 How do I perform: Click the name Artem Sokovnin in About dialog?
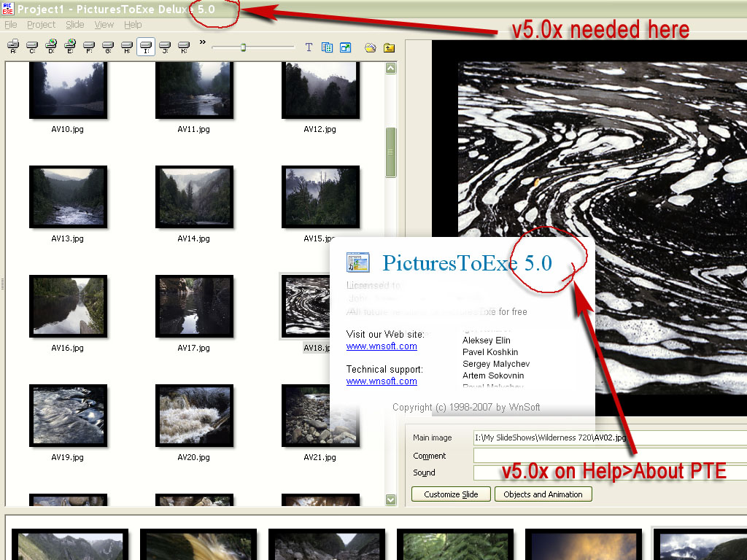click(493, 376)
